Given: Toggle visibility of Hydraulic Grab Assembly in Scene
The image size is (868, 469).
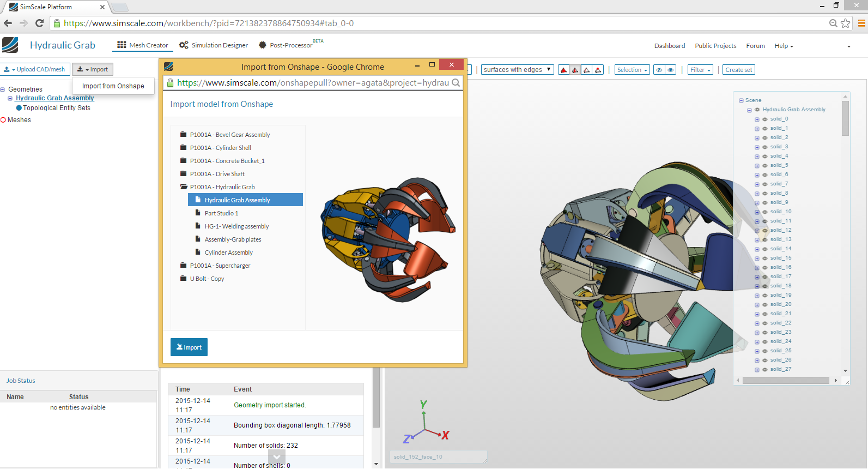Looking at the screenshot, I should click(x=757, y=110).
